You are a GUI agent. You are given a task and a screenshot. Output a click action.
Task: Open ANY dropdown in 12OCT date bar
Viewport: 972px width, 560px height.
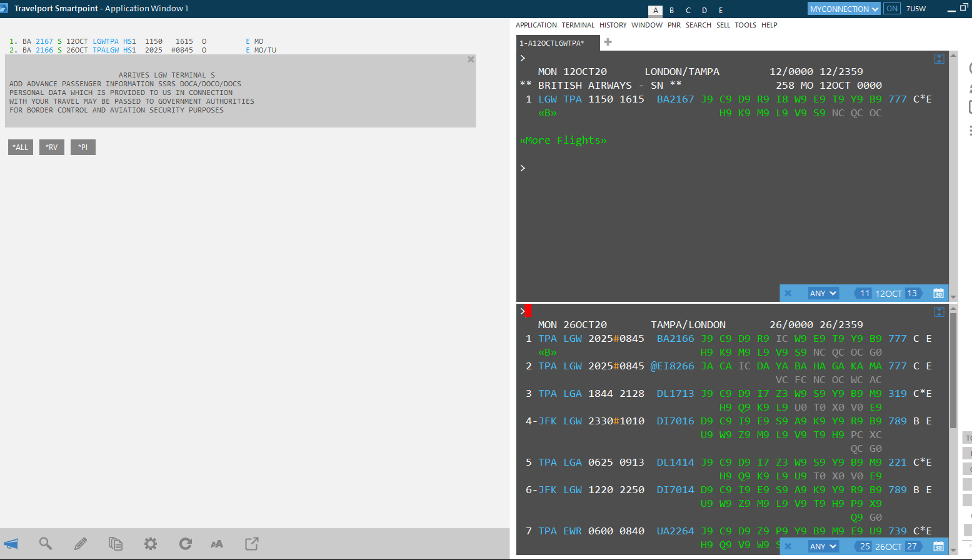823,293
